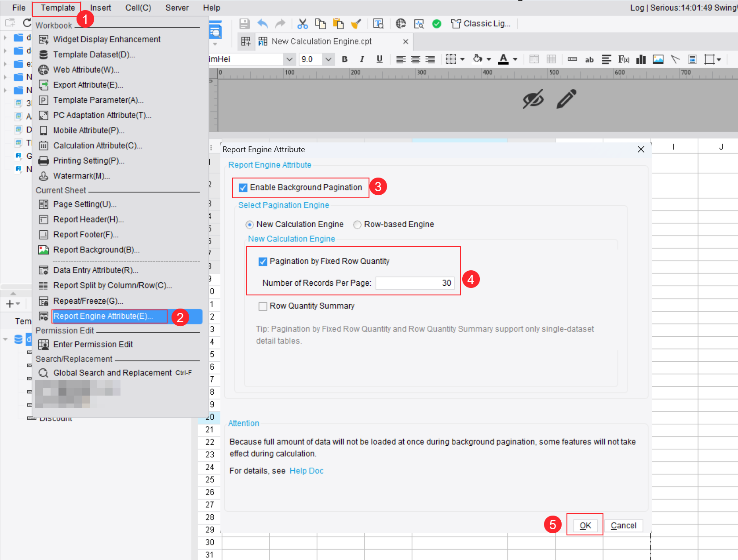Click the Number of Records Per Page field
Image resolution: width=738 pixels, height=560 pixels.
click(x=415, y=284)
